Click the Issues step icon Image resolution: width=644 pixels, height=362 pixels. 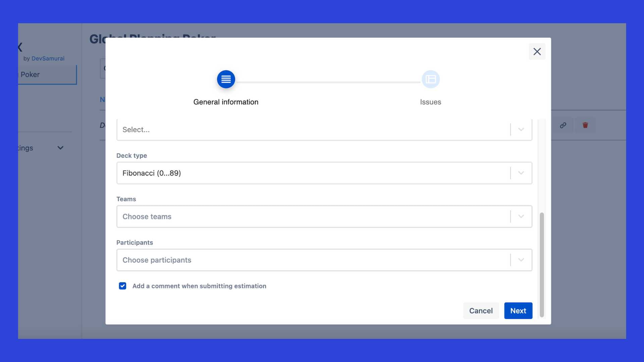430,79
